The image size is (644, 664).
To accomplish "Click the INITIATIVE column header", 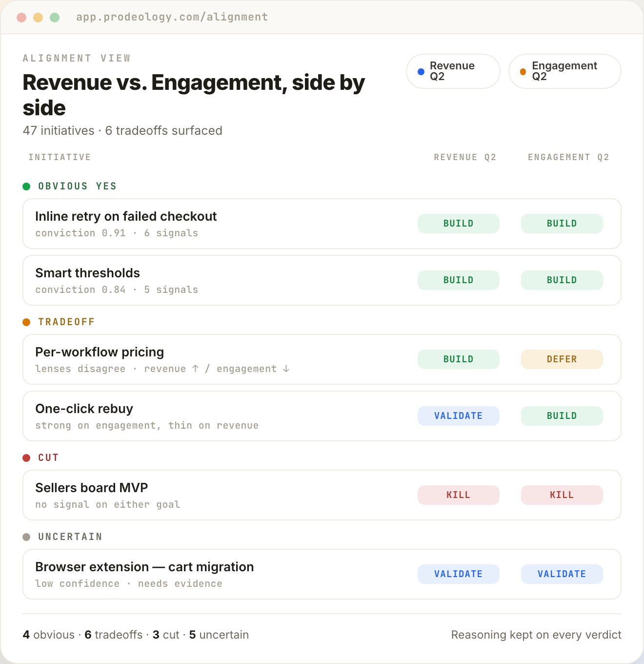I will coord(60,157).
